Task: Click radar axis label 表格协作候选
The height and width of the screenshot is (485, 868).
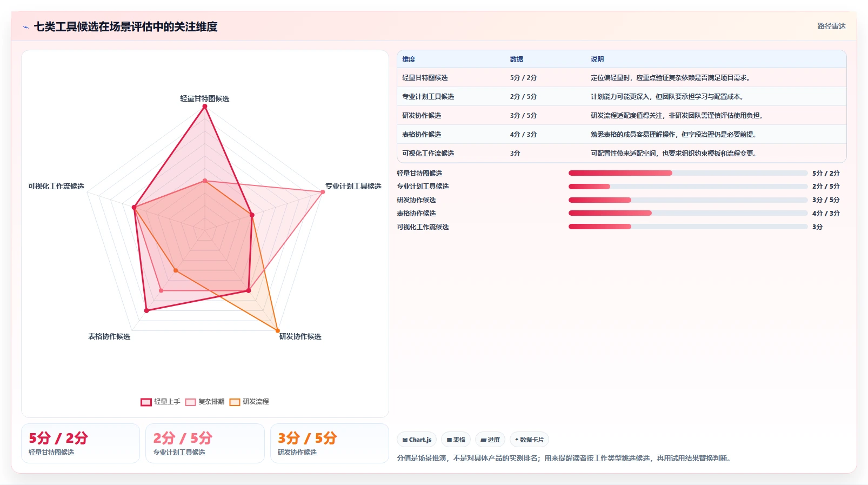Action: (x=109, y=336)
